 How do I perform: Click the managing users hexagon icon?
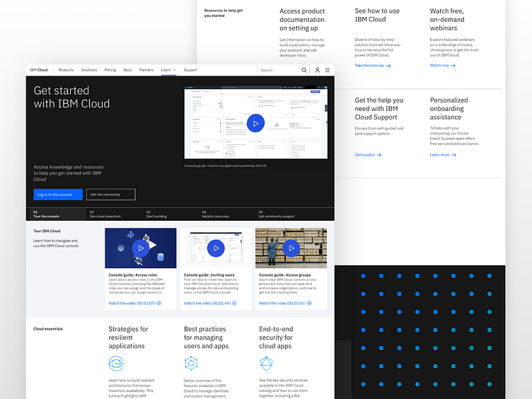[x=191, y=364]
